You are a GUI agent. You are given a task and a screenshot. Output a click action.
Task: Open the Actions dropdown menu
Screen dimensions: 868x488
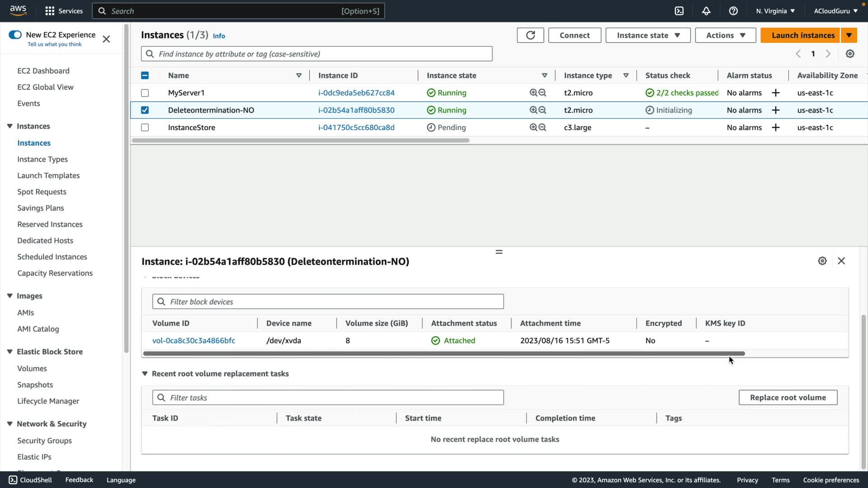click(x=725, y=35)
